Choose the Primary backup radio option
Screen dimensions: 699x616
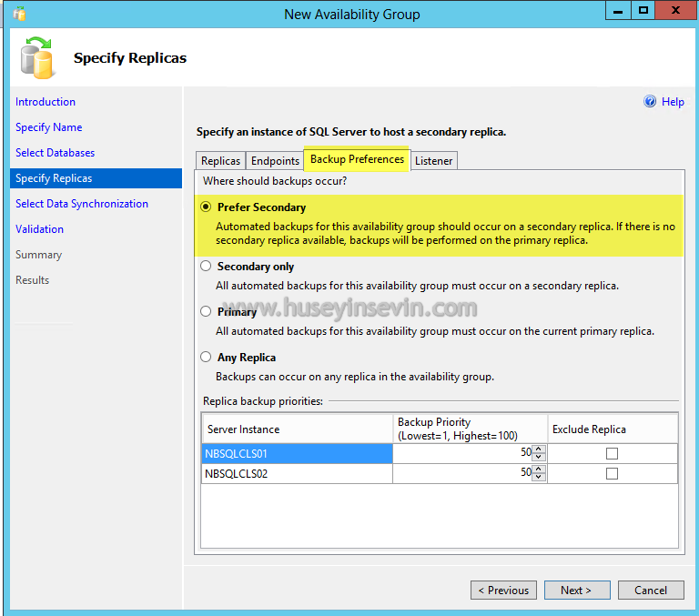(x=206, y=311)
